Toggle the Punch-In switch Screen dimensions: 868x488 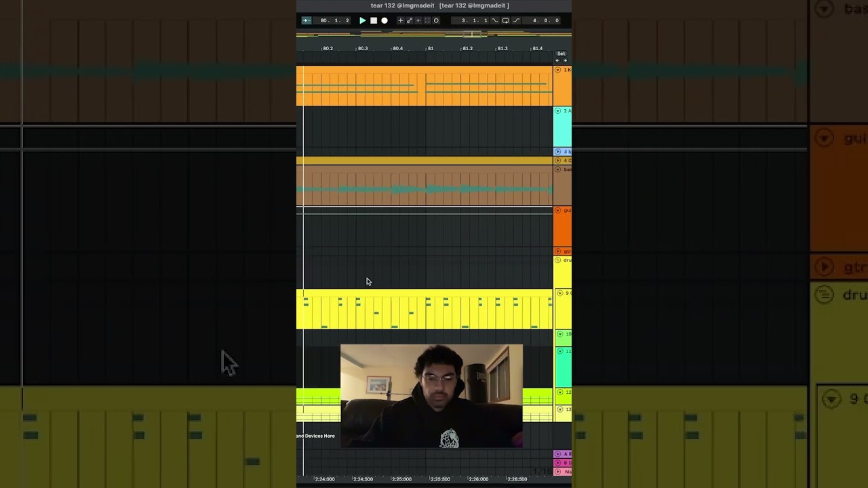point(495,20)
